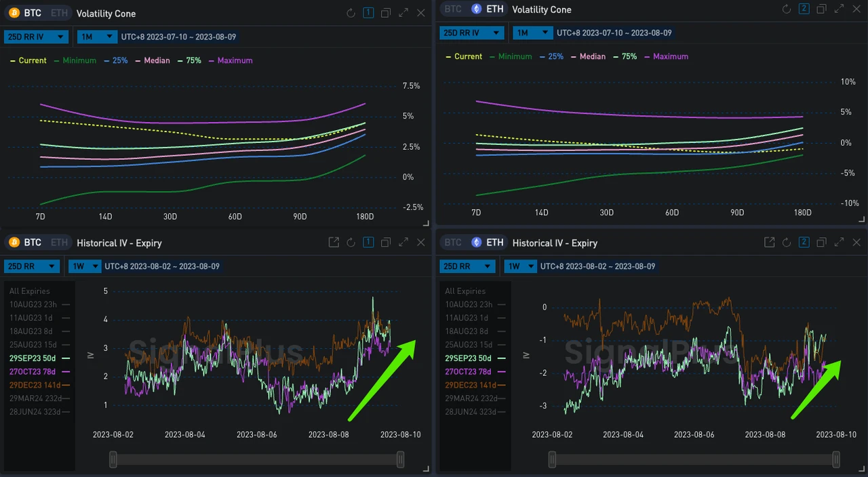Switch BTC Volatility Cone panel to ETH tab
The height and width of the screenshot is (477, 868).
click(59, 13)
